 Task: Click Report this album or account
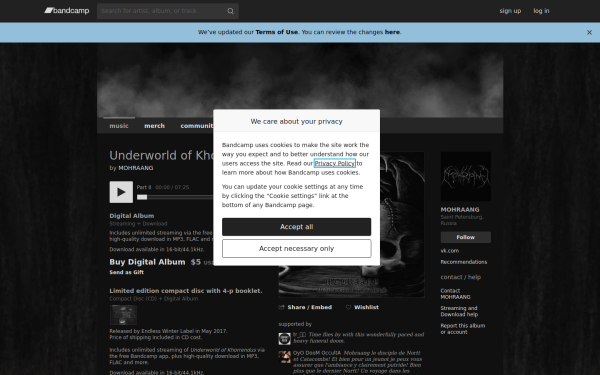463,329
